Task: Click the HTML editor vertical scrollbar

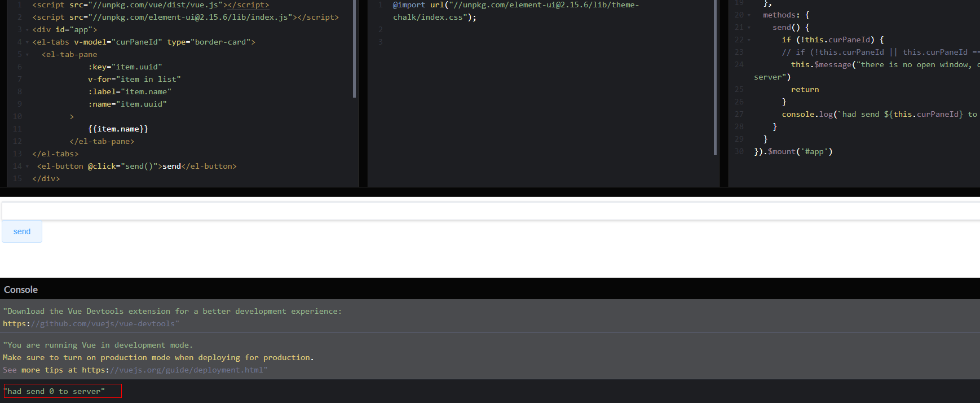Action: pos(354,49)
